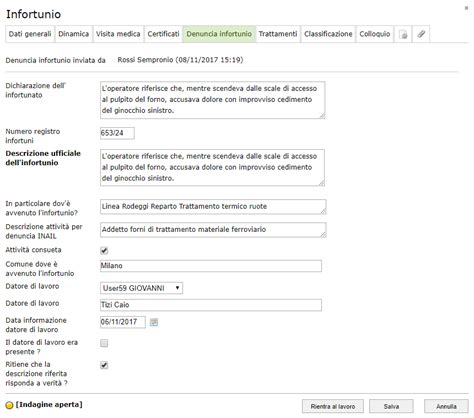Viewport: 474px width, 418px height.
Task: Open calendar picker beside Data informazione date
Action: [154, 322]
